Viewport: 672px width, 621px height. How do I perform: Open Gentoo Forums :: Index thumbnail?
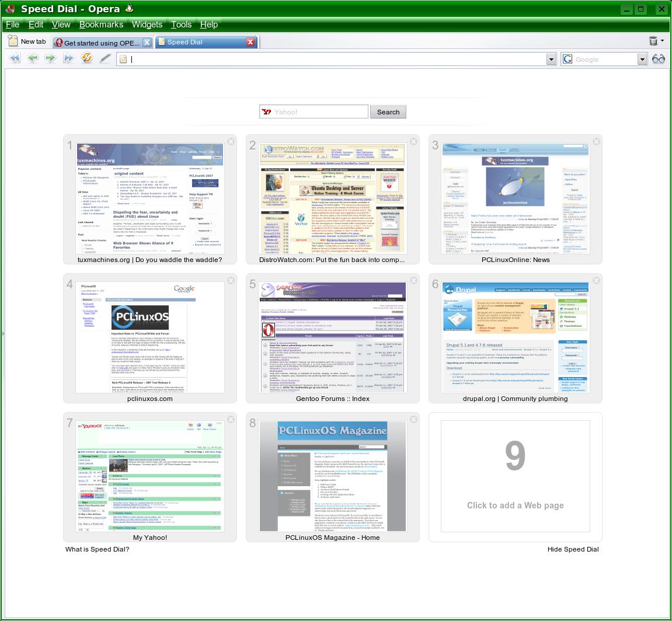pyautogui.click(x=333, y=337)
